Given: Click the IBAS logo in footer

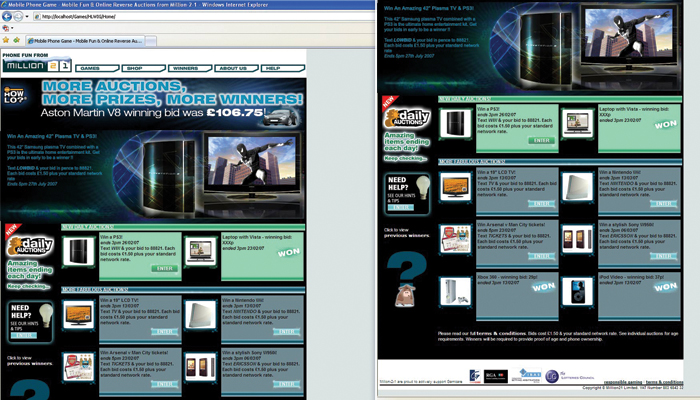Looking at the screenshot, I should 526,376.
